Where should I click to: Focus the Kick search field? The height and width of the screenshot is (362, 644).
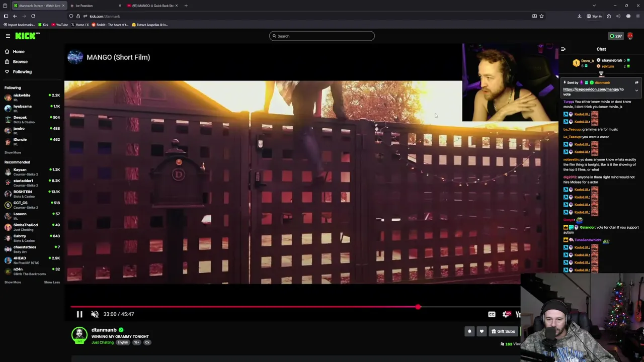[322, 36]
